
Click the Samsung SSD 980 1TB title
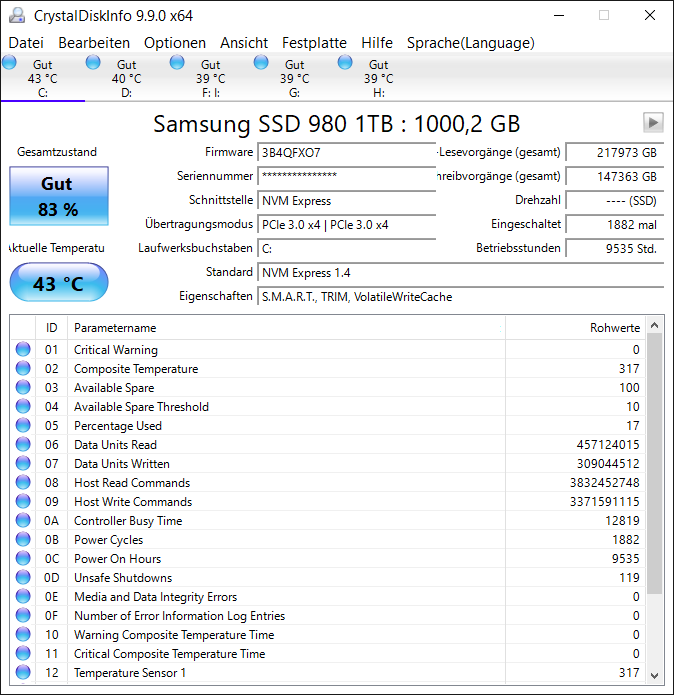[336, 124]
